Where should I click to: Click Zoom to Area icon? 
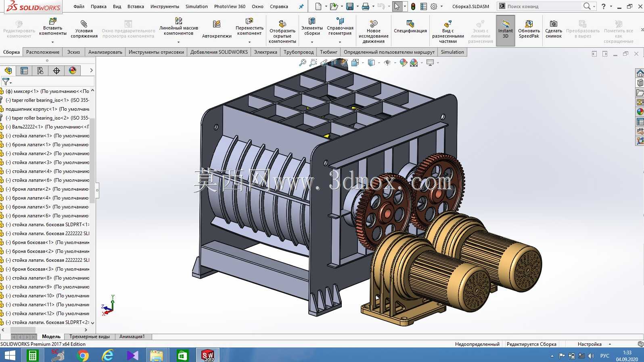[313, 63]
